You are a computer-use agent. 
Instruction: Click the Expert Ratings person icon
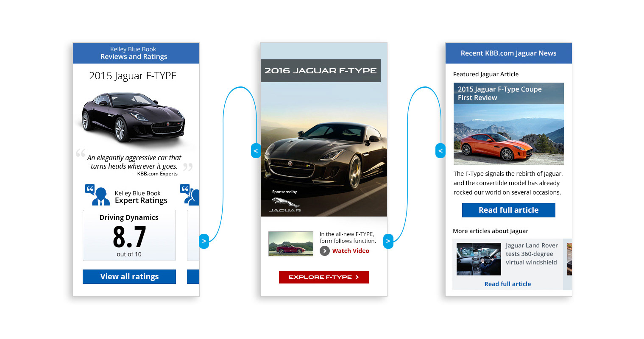pos(97,195)
